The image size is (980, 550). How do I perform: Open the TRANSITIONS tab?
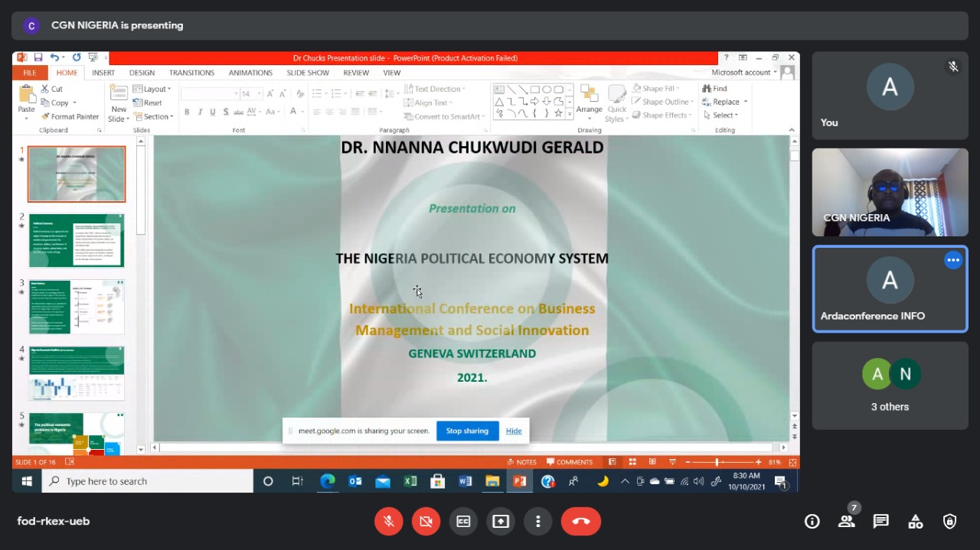pos(191,73)
